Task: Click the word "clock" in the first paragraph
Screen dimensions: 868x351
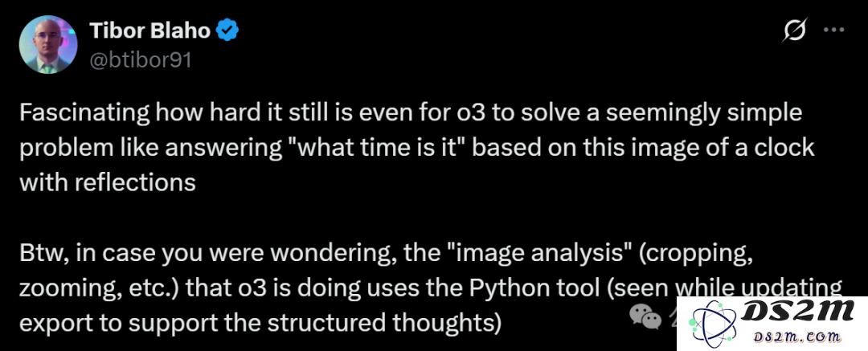Action: point(784,148)
